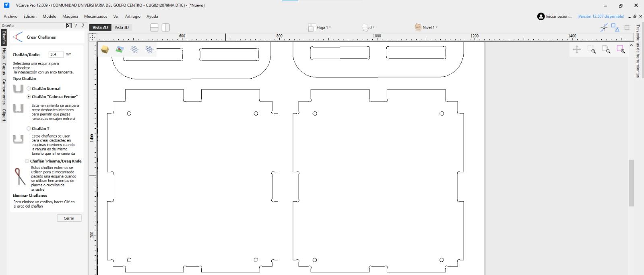This screenshot has width=644, height=275.
Task: Open help via the question mark icon
Action: coord(76,25)
